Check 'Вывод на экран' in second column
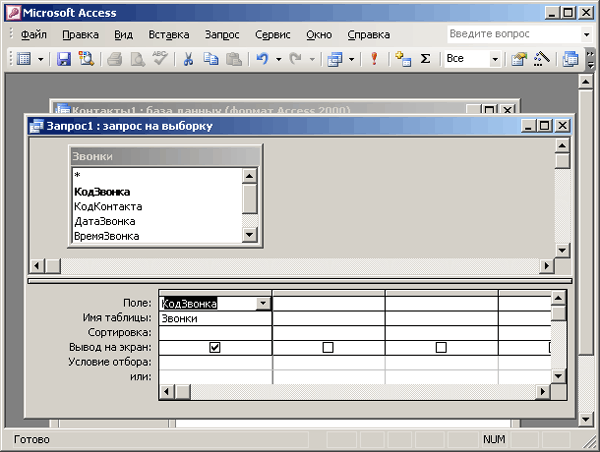This screenshot has width=600, height=452. click(328, 348)
